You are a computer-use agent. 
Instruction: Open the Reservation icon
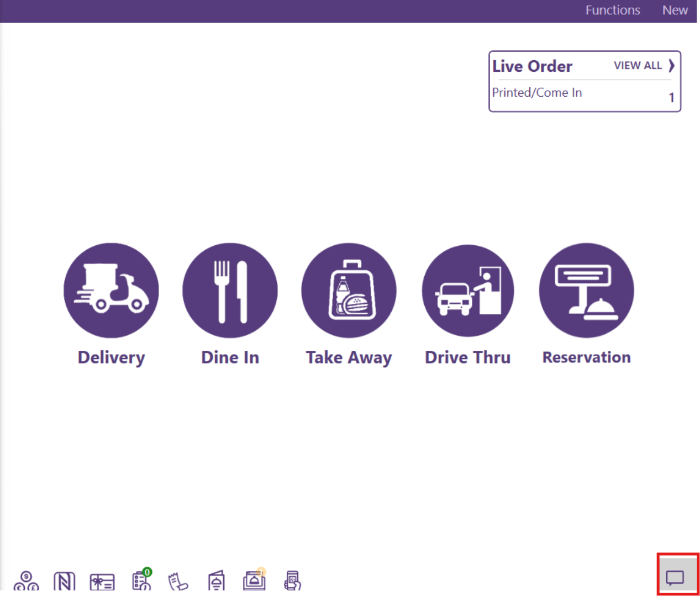coord(586,291)
